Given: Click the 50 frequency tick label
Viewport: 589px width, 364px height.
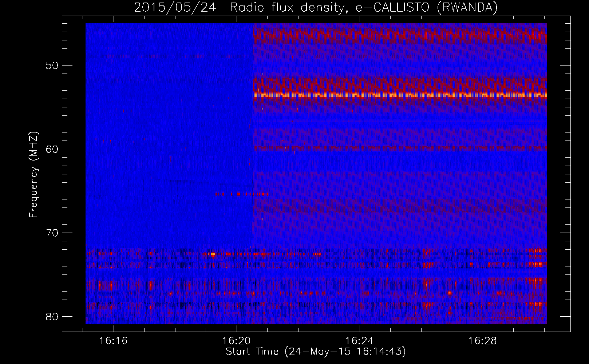Looking at the screenshot, I should click(x=52, y=66).
